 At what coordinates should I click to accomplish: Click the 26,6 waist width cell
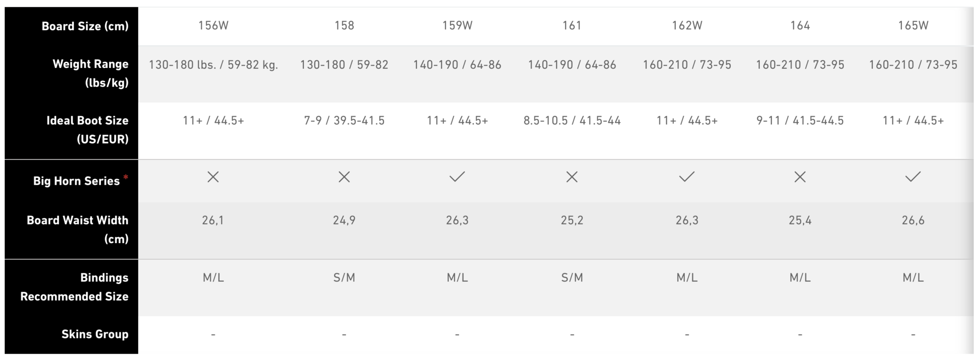tap(913, 220)
